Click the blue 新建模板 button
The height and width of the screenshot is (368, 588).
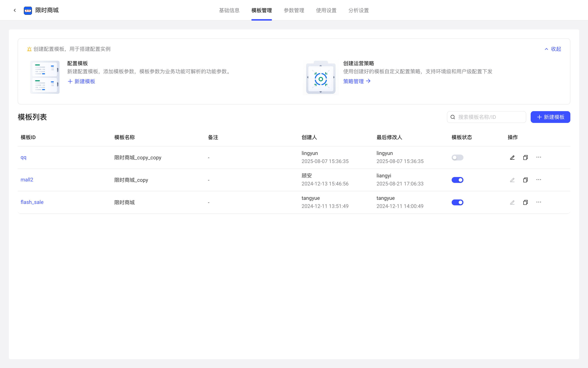[x=550, y=117]
